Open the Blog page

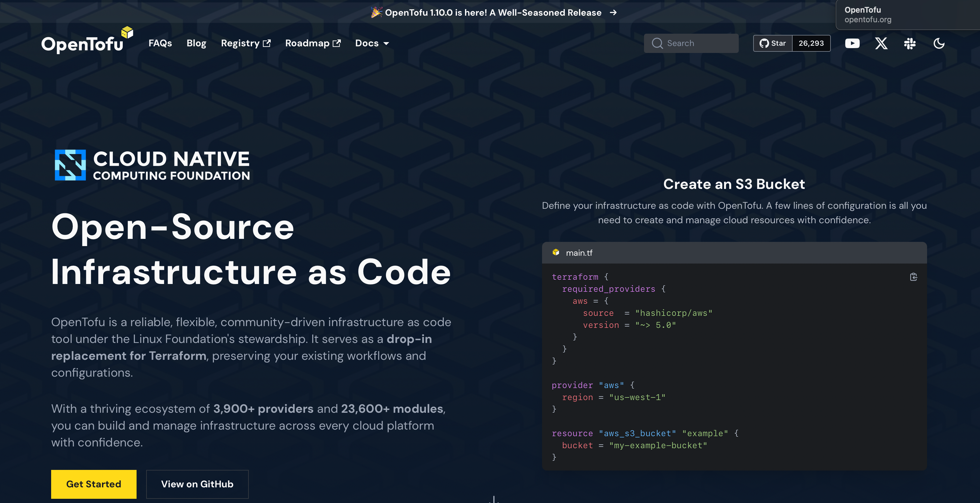tap(196, 43)
